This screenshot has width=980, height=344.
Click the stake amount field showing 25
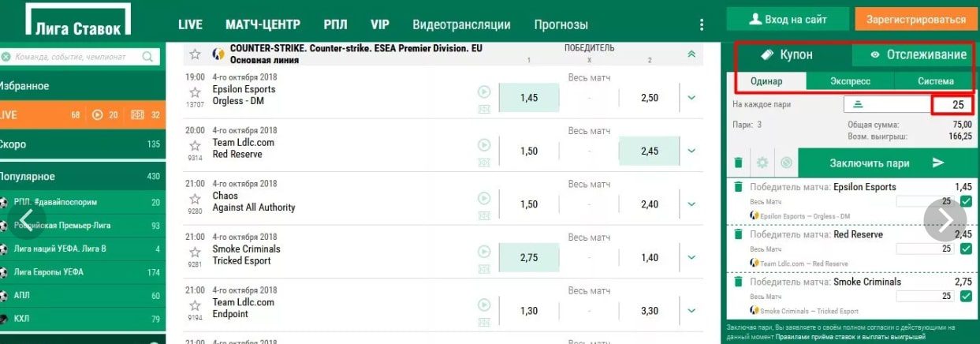951,105
